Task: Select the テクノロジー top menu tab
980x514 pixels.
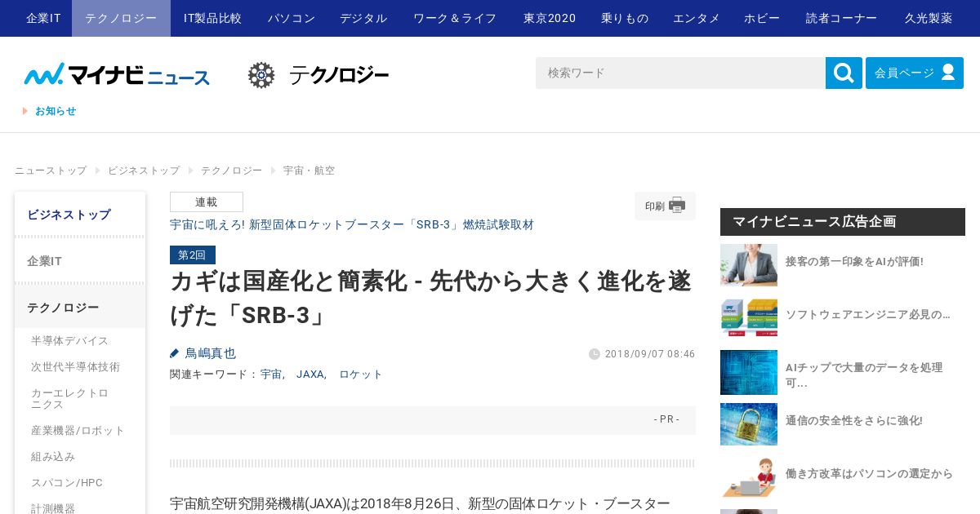Action: click(121, 18)
